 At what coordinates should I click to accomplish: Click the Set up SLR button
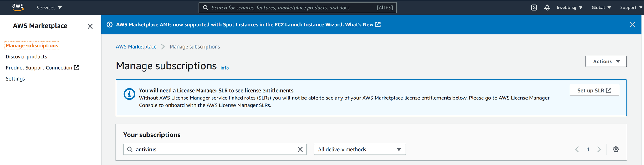pyautogui.click(x=594, y=90)
